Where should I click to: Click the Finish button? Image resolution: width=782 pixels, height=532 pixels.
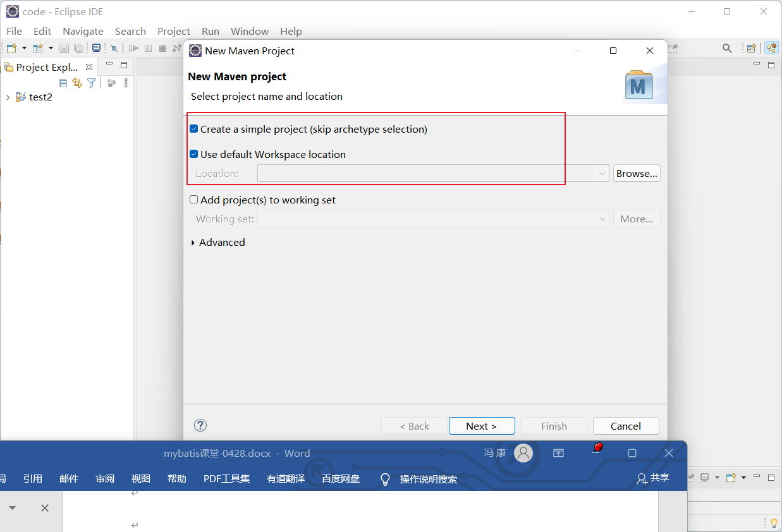pos(554,426)
